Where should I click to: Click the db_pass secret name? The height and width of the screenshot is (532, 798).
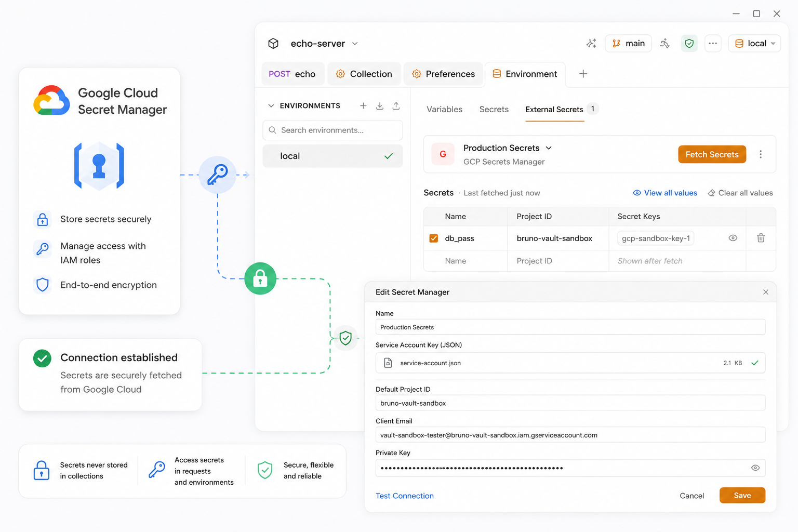[459, 238]
